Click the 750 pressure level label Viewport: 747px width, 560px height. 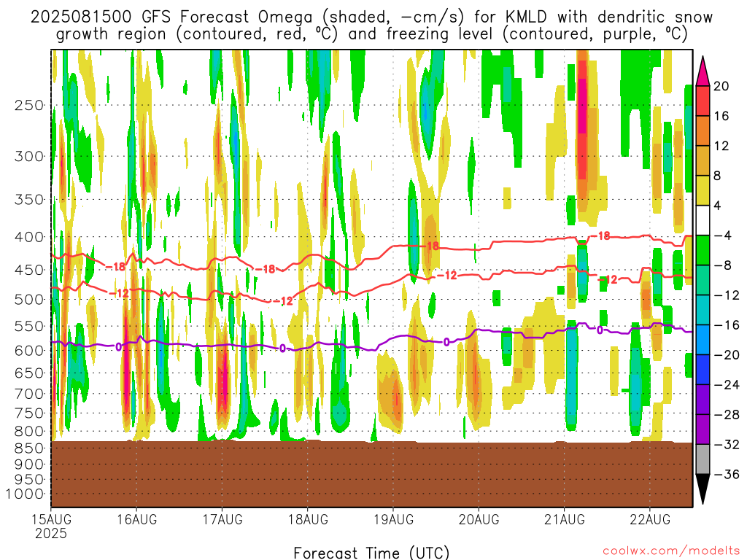(29, 413)
